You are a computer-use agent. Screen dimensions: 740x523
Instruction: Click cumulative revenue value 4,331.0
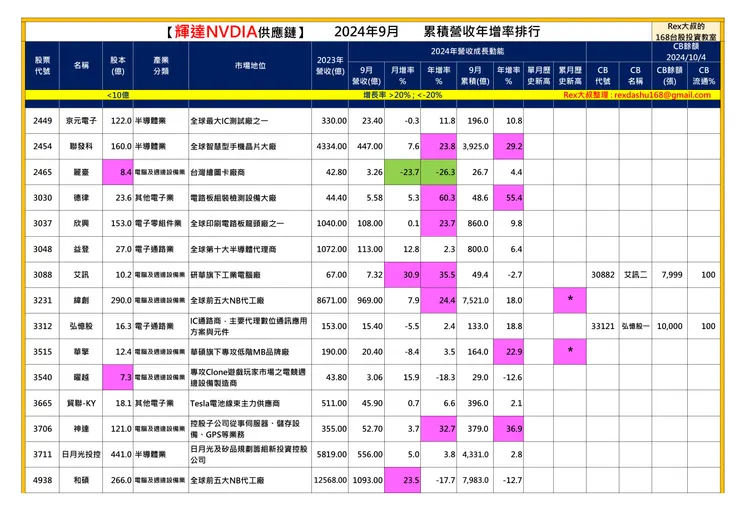coord(476,454)
